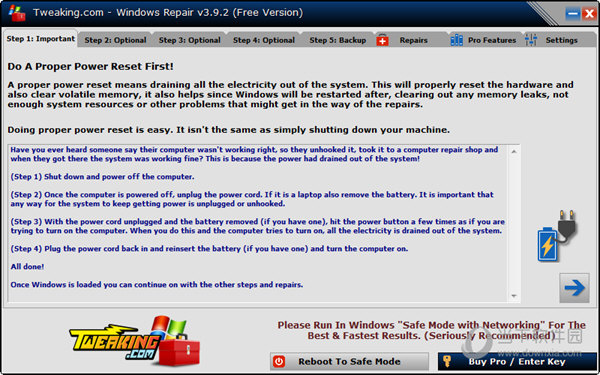600x375 pixels.
Task: Click the Tweaking.com toolbox logo
Action: tap(134, 341)
